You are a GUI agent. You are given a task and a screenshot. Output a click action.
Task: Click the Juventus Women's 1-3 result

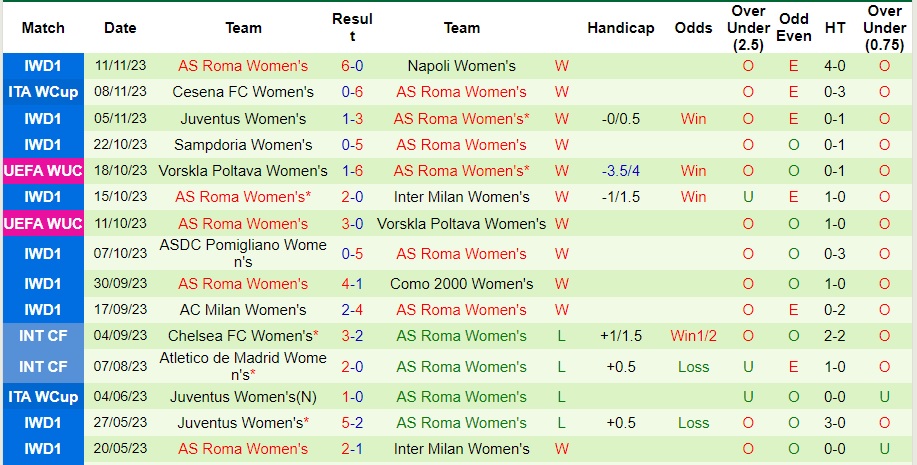pyautogui.click(x=352, y=119)
